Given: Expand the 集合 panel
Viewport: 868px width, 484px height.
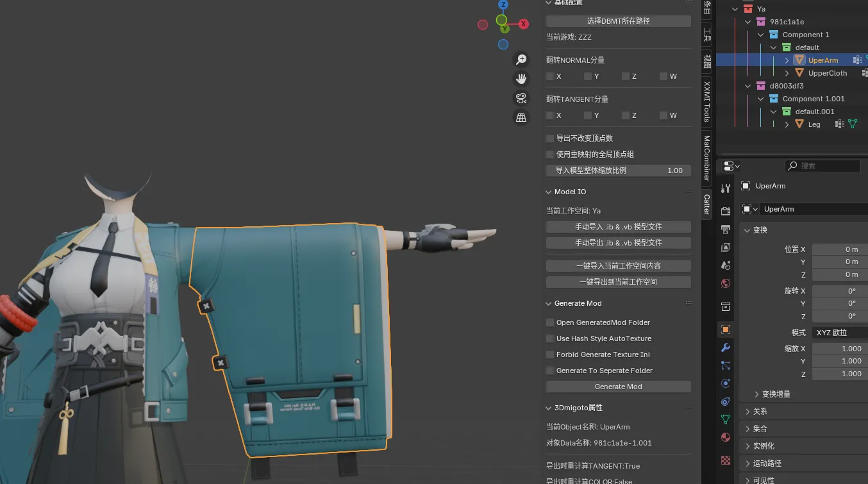Looking at the screenshot, I should pos(747,429).
